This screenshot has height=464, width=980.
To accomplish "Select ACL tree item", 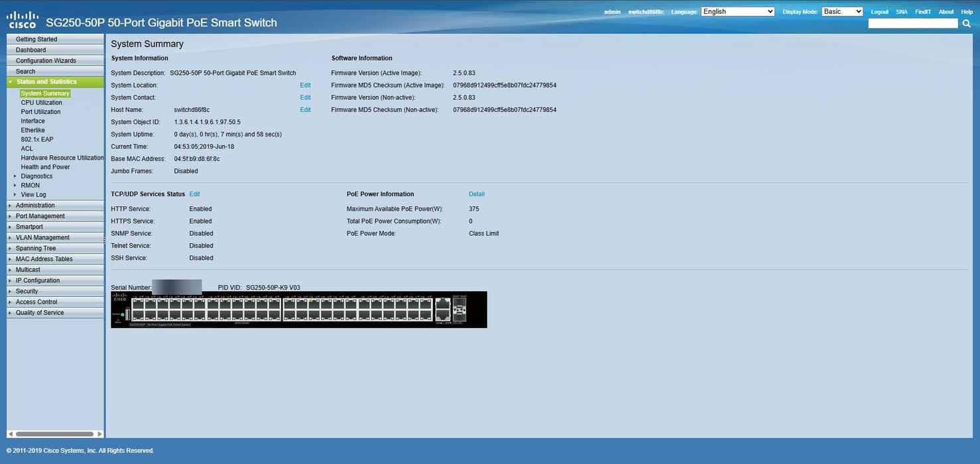I will click(x=27, y=149).
